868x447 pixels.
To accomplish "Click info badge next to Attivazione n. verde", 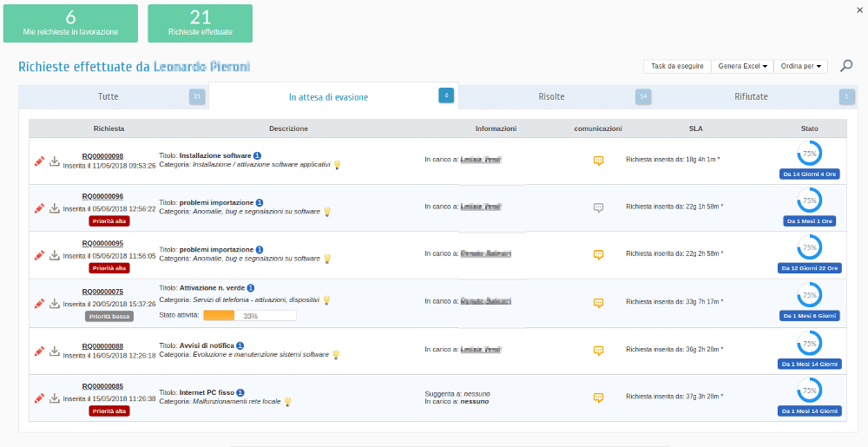I will pyautogui.click(x=251, y=287).
